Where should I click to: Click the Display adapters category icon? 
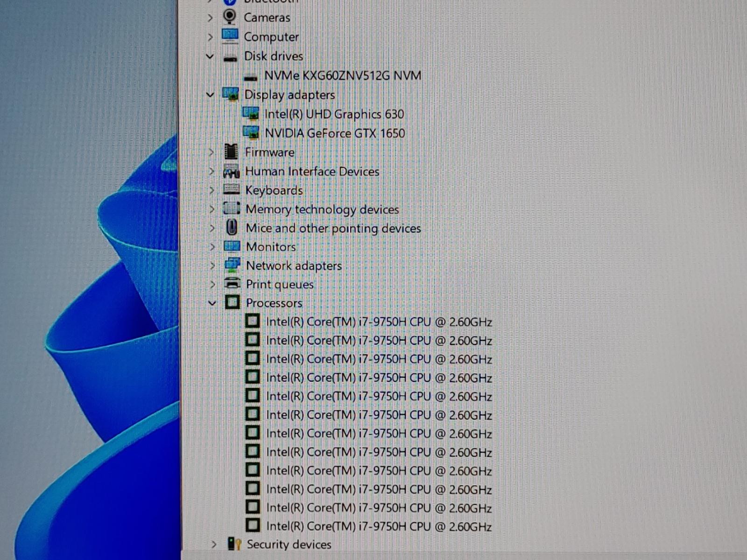[x=231, y=94]
